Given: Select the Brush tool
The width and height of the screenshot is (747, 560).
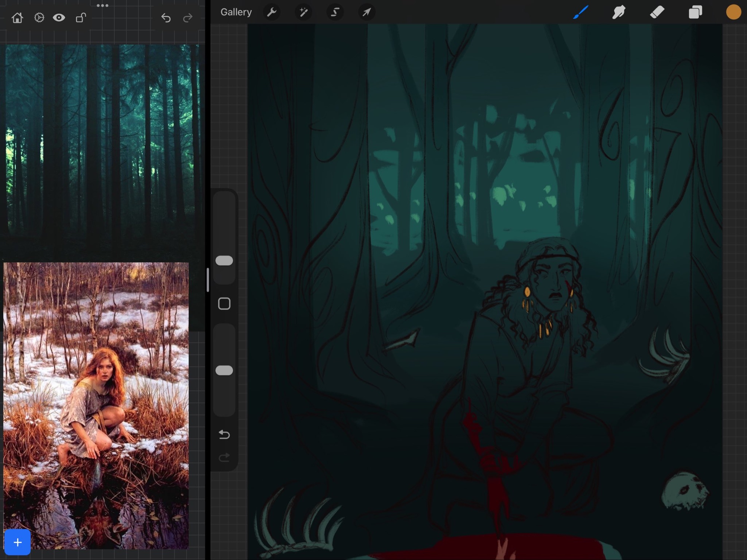Looking at the screenshot, I should 580,12.
